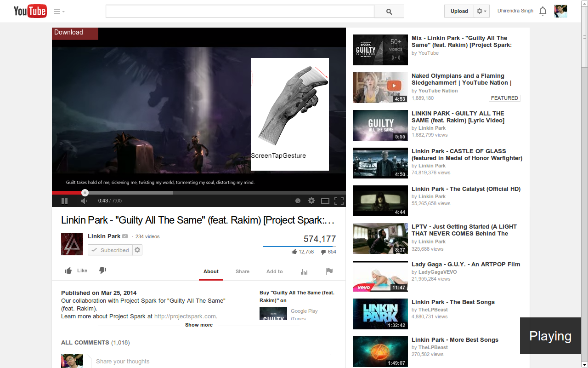Toggle theater mode in the player
Viewport: 588px width, 368px height.
tap(325, 201)
